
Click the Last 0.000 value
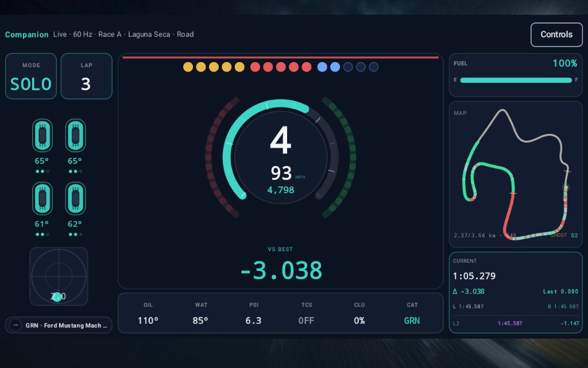click(560, 292)
